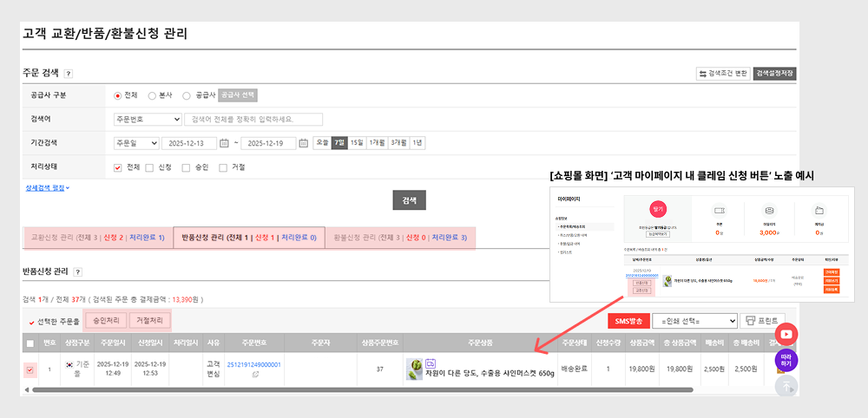
Task: Click the 고객 변심 reason cell
Action: click(212, 369)
